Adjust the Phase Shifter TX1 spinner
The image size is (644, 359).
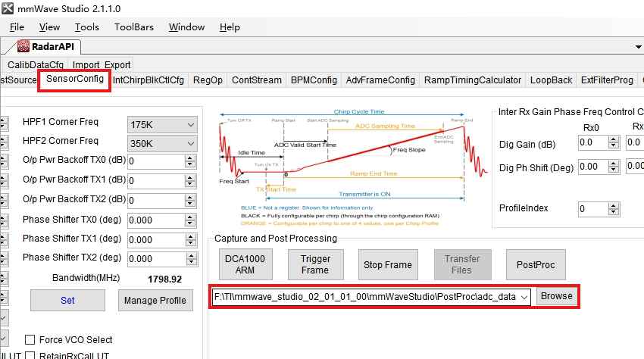click(191, 240)
